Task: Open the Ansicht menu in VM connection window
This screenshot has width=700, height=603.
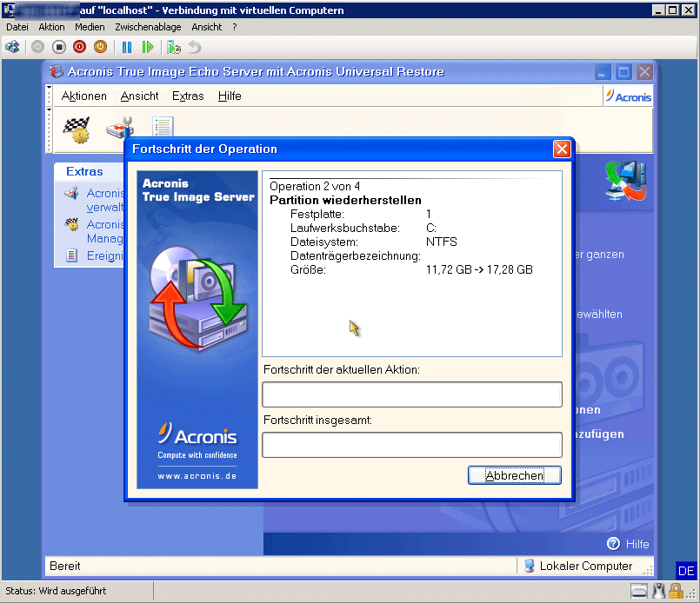Action: coord(207,27)
